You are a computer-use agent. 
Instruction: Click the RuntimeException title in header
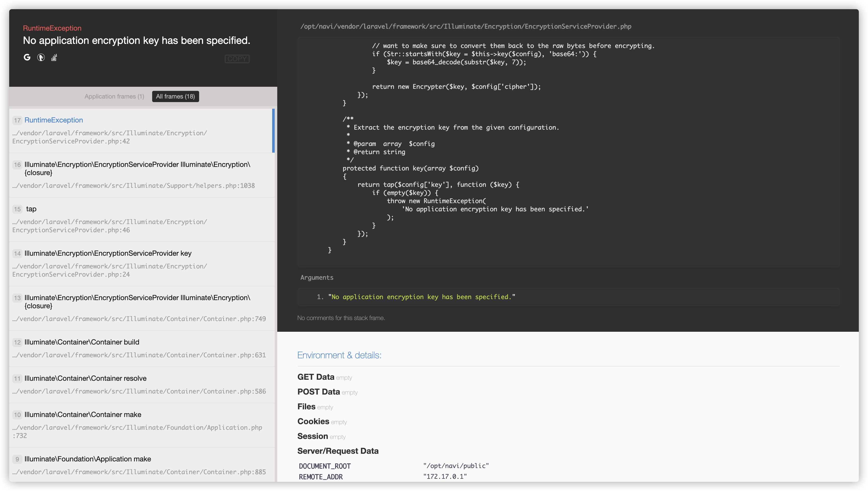[52, 28]
